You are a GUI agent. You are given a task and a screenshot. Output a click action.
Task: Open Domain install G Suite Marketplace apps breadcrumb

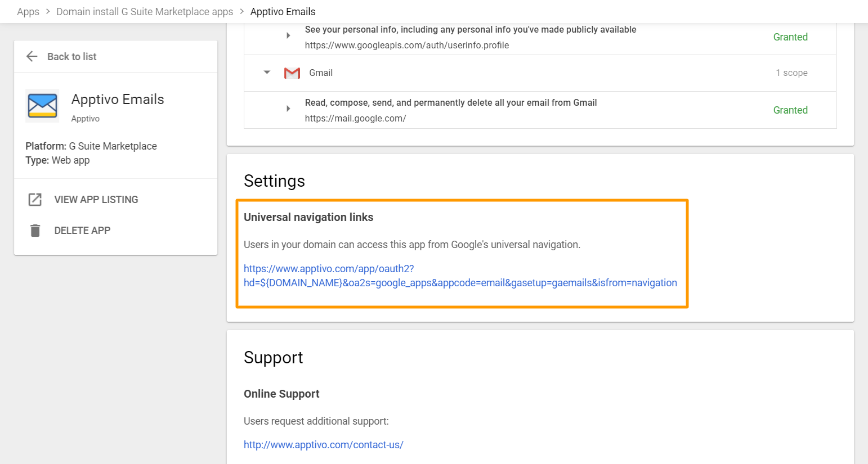(x=145, y=12)
